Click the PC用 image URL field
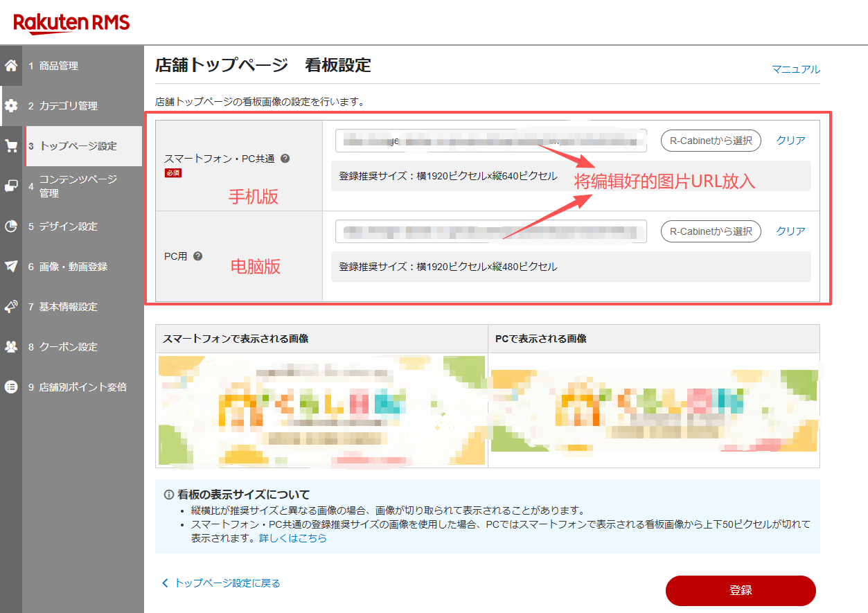The height and width of the screenshot is (613, 868). tap(491, 231)
